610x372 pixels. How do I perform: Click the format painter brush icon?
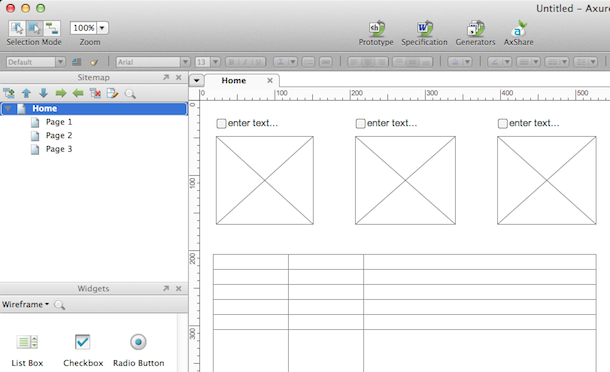pos(94,62)
